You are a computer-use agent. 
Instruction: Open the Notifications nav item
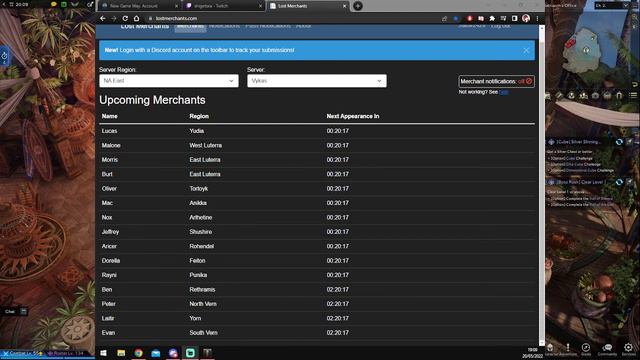point(224,26)
